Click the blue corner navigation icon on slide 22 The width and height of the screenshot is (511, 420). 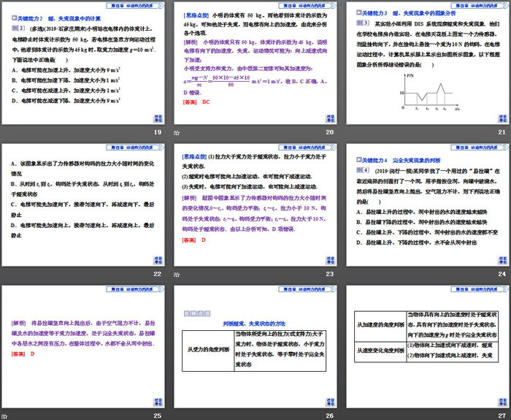coord(158,260)
